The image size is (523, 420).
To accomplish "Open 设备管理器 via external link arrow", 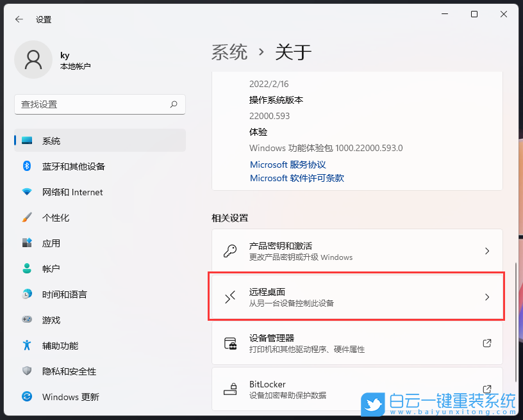I will coord(486,343).
